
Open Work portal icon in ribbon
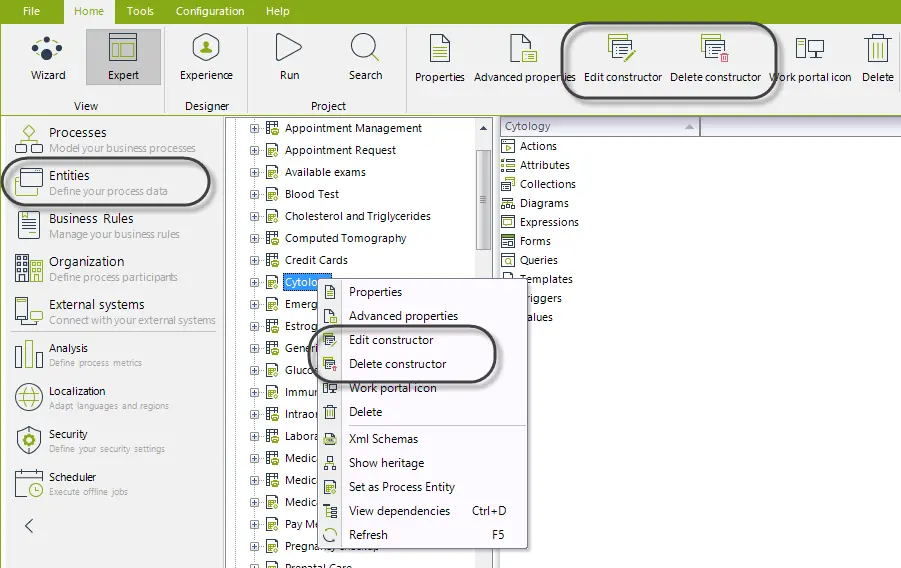tap(810, 59)
